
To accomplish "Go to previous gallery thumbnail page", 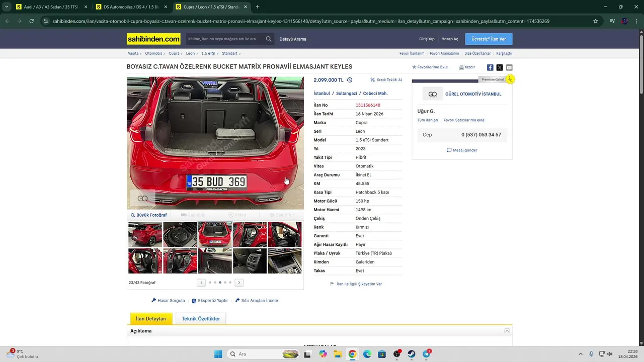I will (201, 283).
